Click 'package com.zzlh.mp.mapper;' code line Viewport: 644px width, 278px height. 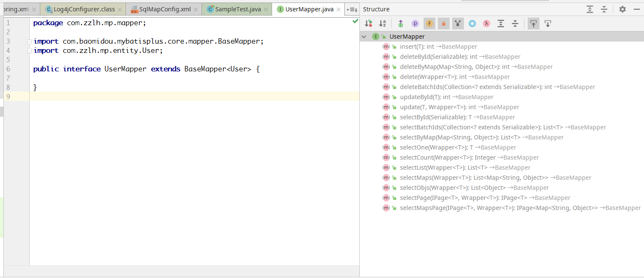[x=90, y=23]
